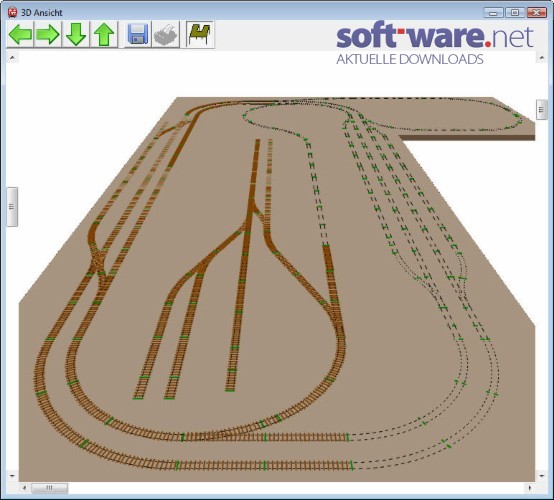Click the right arrow of the bottom scrollbar
554x500 pixels.
coord(530,488)
